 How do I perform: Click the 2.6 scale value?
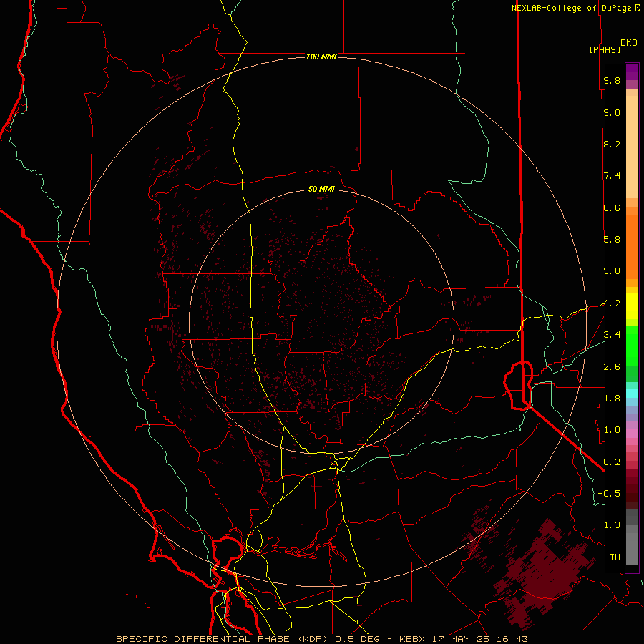pos(612,366)
